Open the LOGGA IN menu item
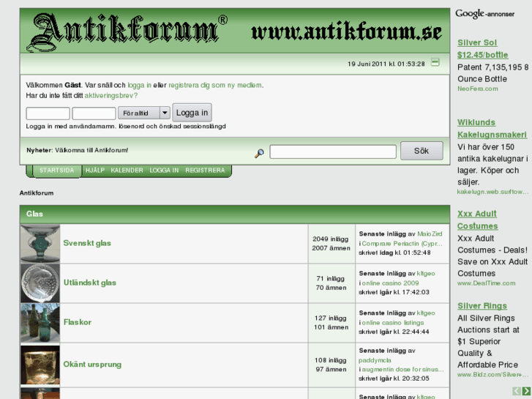The height and width of the screenshot is (399, 532). coord(164,170)
